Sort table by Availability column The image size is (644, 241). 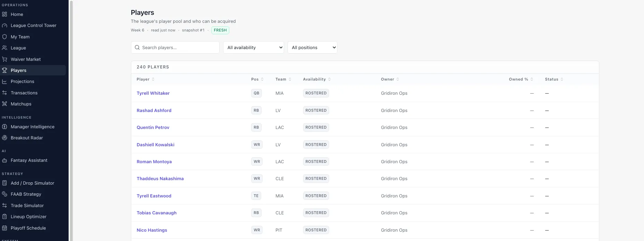[x=317, y=79]
